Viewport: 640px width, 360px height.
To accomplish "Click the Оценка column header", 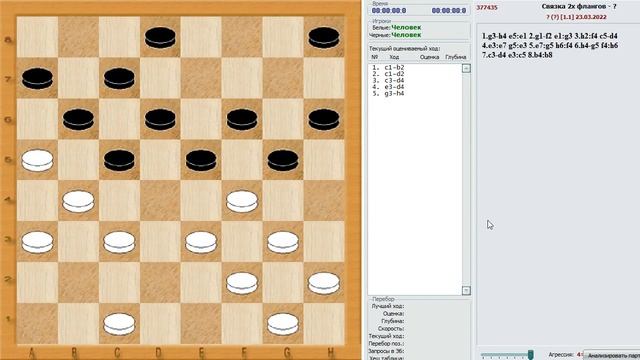I will (429, 57).
